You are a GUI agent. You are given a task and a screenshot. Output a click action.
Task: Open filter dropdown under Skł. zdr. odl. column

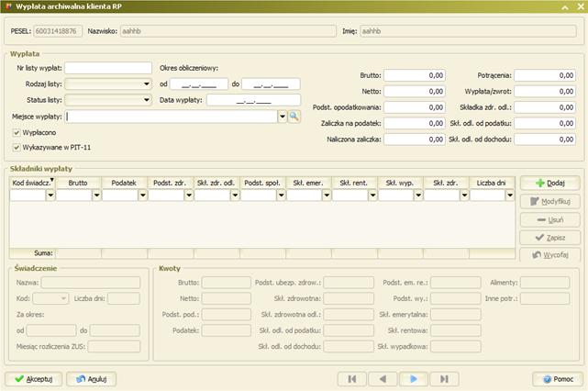tap(235, 195)
